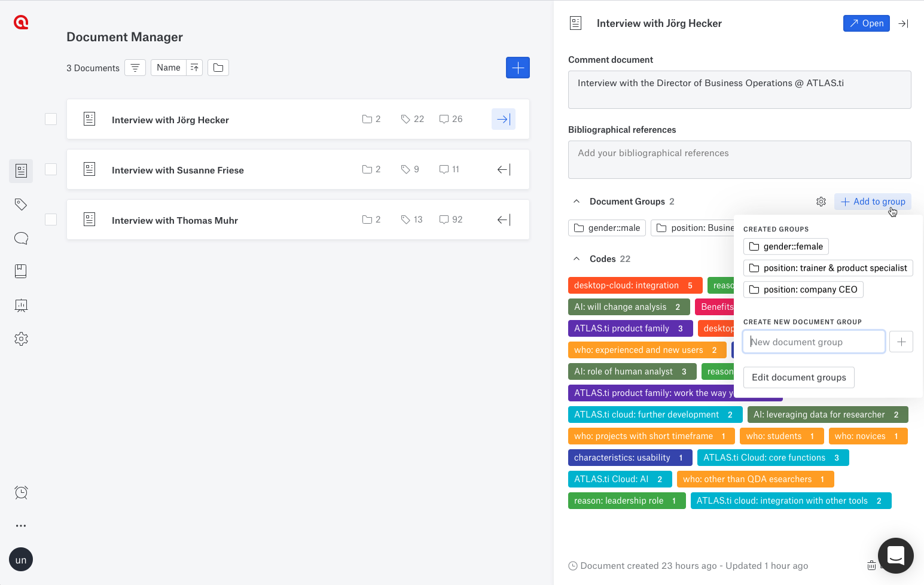Open the Documents panel in the sidebar
Image resolution: width=924 pixels, height=585 pixels.
(21, 170)
